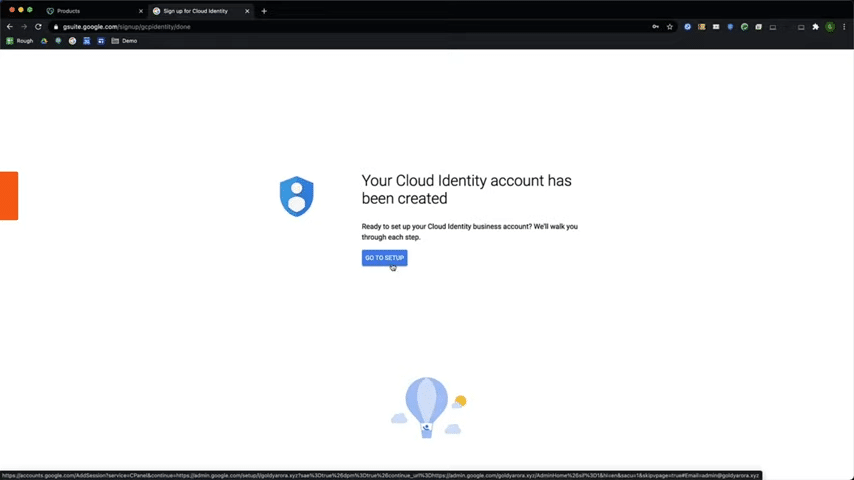Click the Cloud Identity shield logo

click(x=296, y=196)
